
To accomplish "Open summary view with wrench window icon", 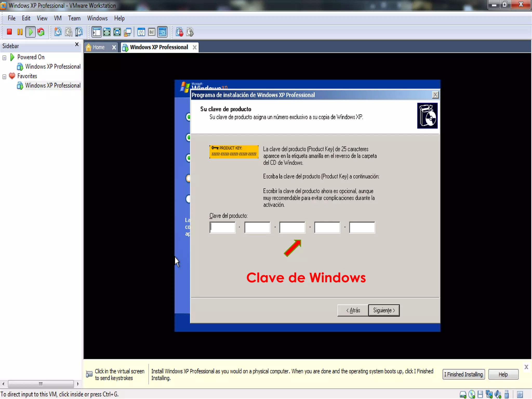I will (x=141, y=32).
